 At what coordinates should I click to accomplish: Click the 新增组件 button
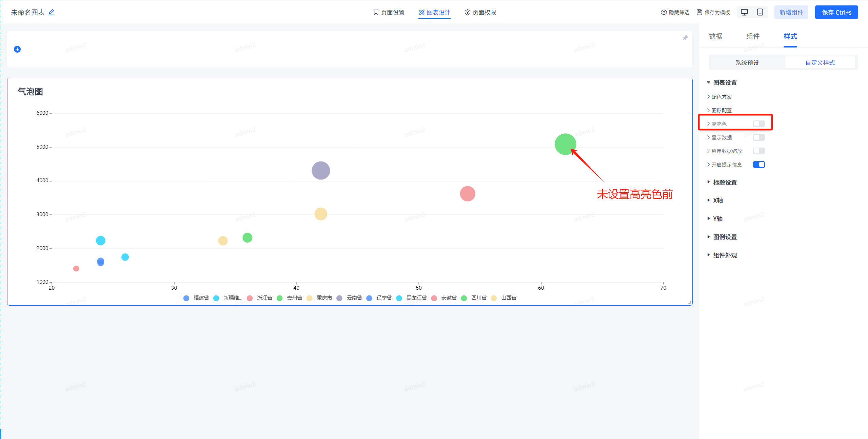pos(791,12)
